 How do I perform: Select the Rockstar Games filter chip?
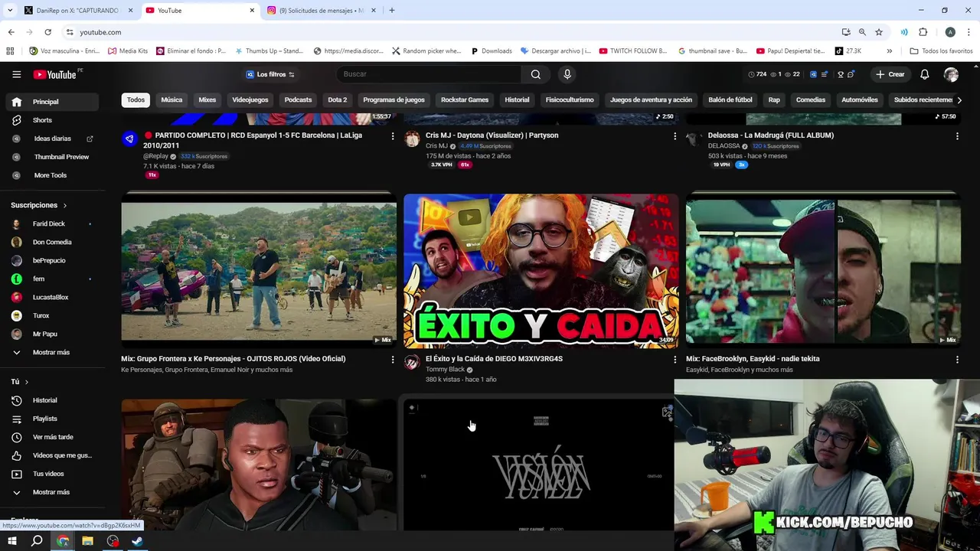[465, 100]
